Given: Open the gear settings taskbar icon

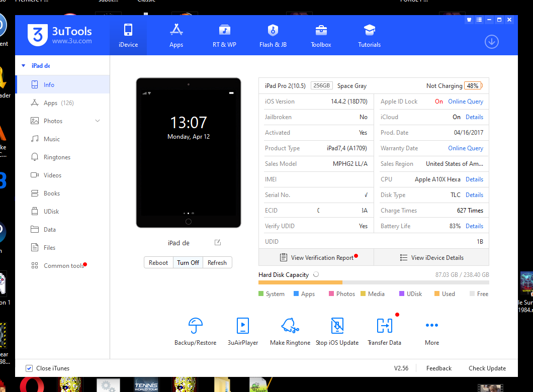Looking at the screenshot, I should (x=108, y=385).
